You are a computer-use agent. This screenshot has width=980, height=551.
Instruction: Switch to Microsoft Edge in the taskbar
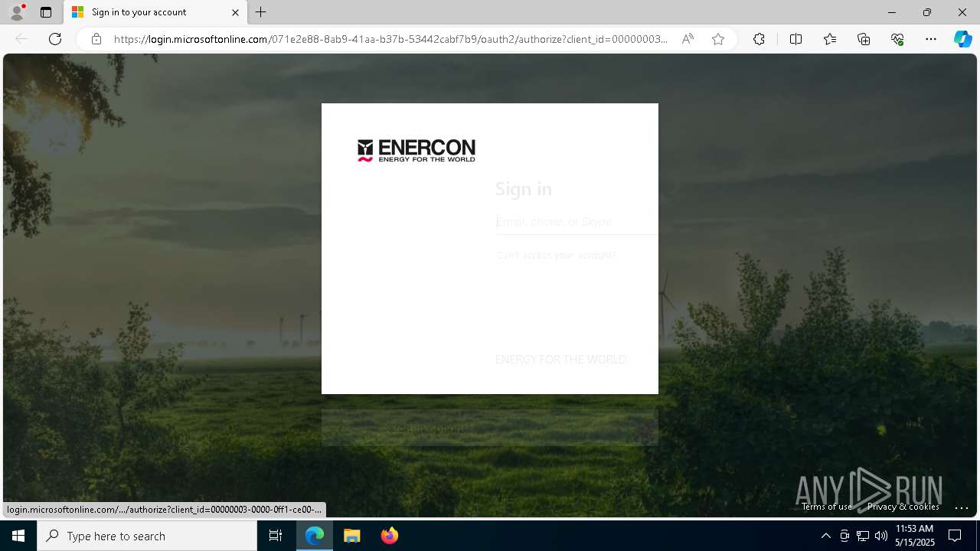(x=315, y=536)
